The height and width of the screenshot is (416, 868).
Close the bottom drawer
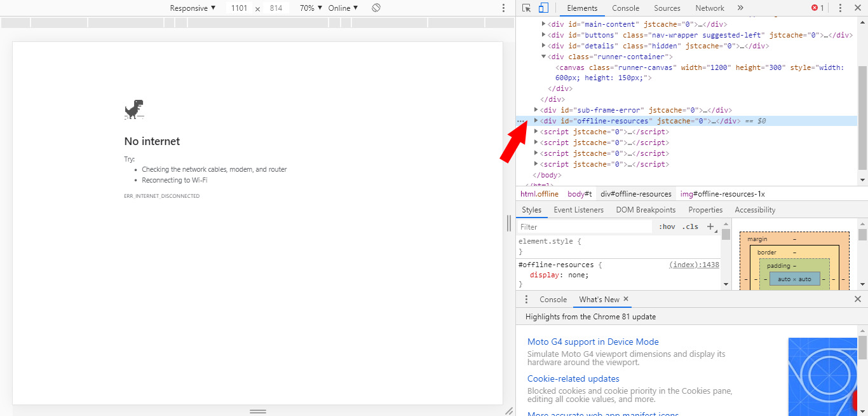click(x=857, y=299)
